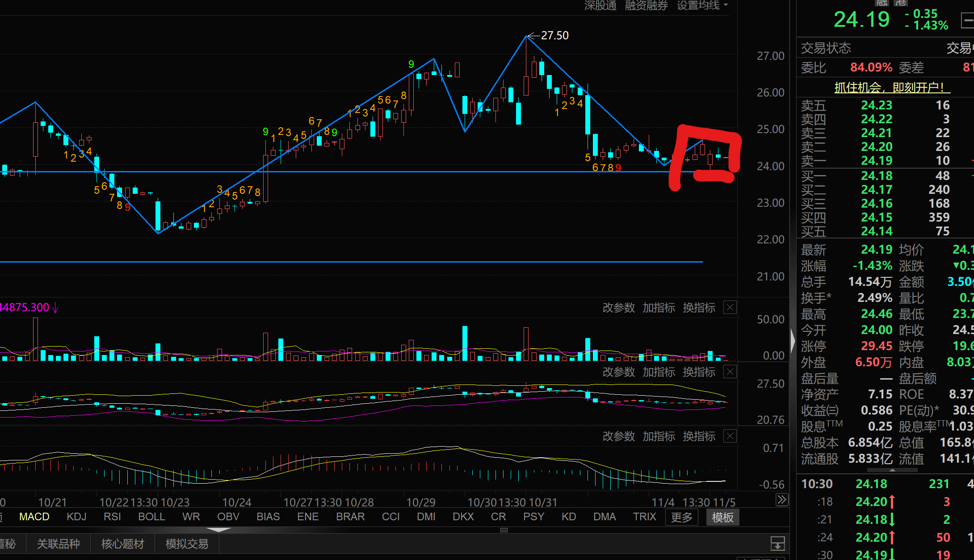Click 改参数 in the volume panel

point(618,308)
